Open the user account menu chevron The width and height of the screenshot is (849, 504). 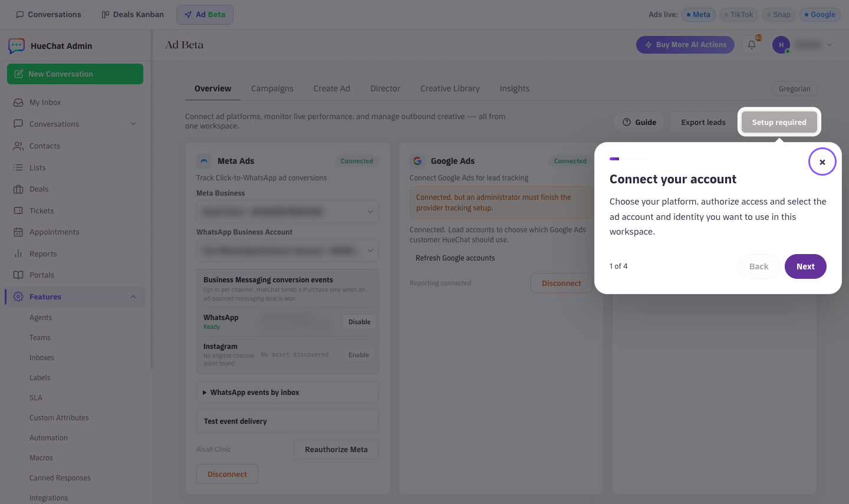[x=830, y=45]
